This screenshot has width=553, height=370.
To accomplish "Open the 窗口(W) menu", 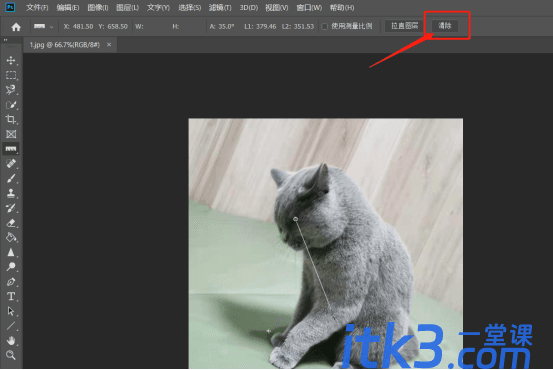I will click(309, 7).
